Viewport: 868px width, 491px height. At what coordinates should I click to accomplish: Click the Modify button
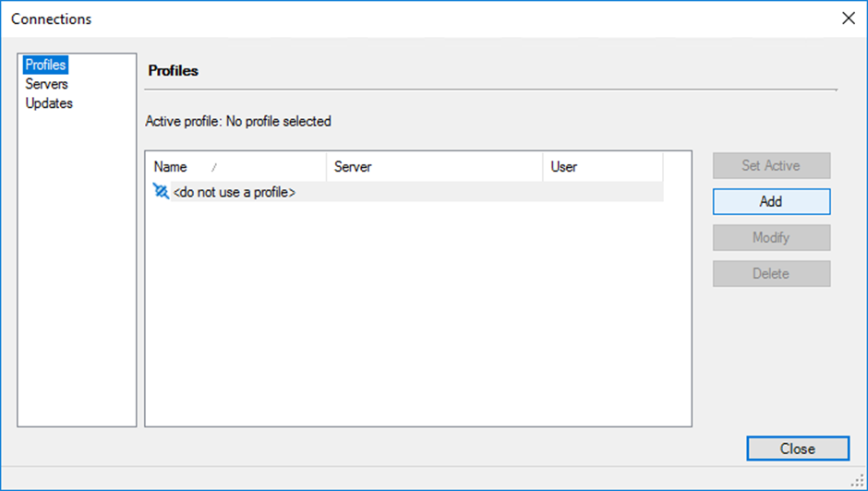tap(771, 237)
